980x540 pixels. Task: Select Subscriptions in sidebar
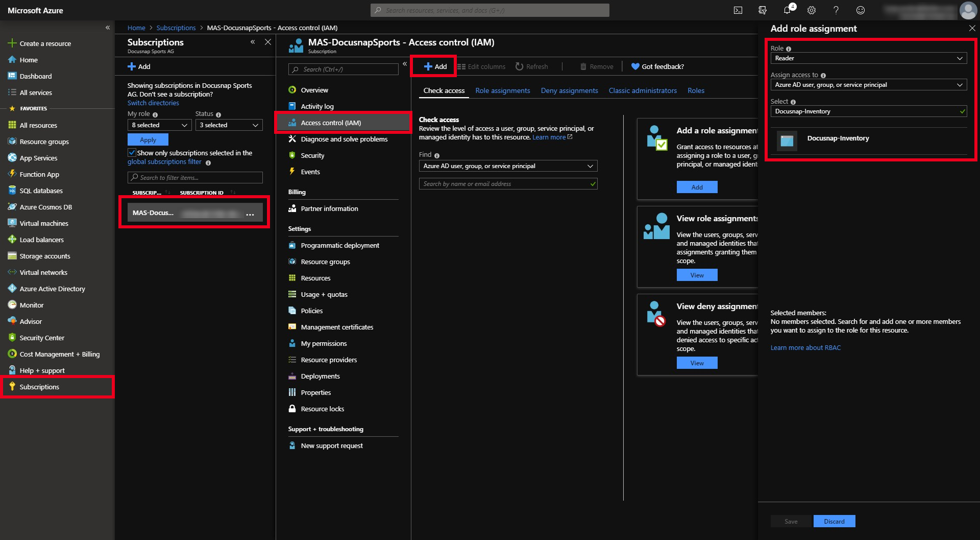click(57, 387)
